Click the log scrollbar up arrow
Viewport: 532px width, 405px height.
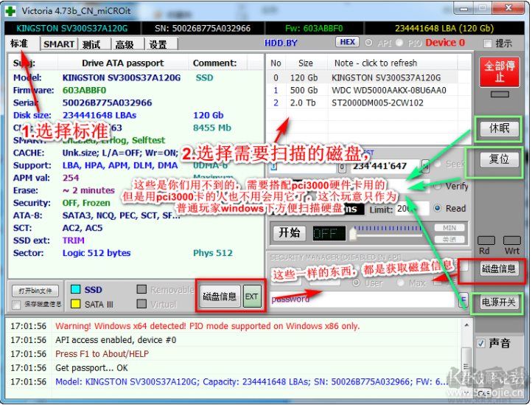(x=467, y=325)
